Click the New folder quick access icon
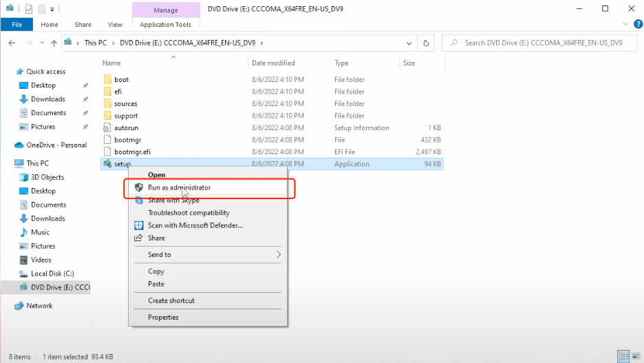The height and width of the screenshot is (363, 644). [x=41, y=9]
